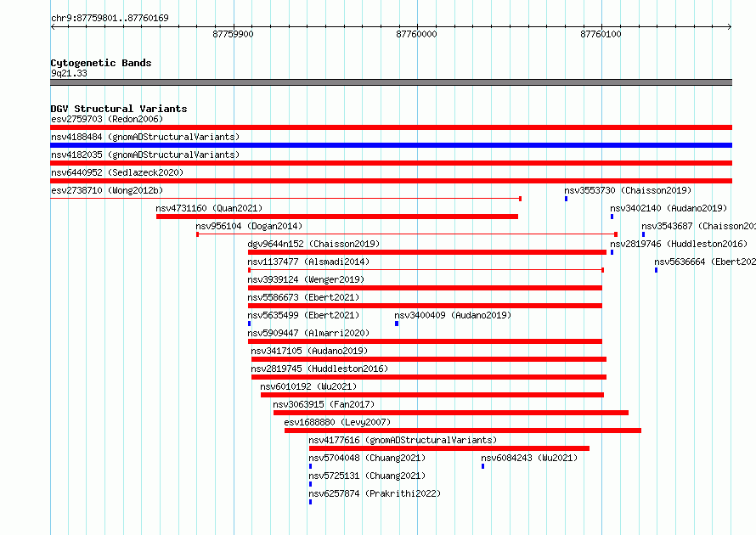Screen dimensions: 756x535
Task: Click the blue marker under nsv5636664
Action: click(x=657, y=270)
